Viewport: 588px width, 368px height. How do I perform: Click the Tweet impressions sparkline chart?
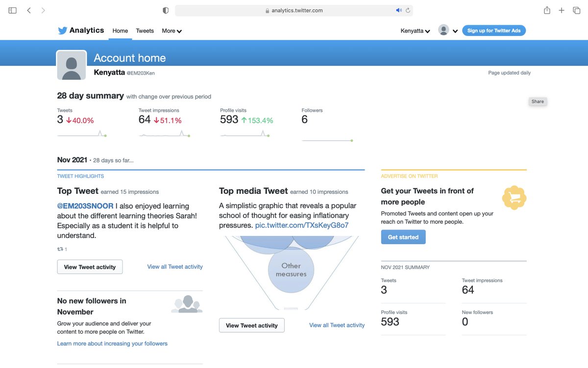[x=165, y=133]
